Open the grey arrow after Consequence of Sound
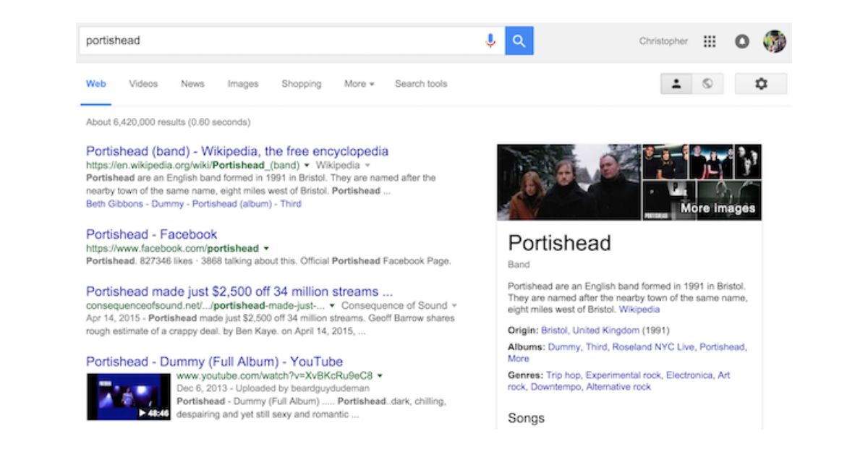This screenshot has width=868, height=452. tap(454, 306)
